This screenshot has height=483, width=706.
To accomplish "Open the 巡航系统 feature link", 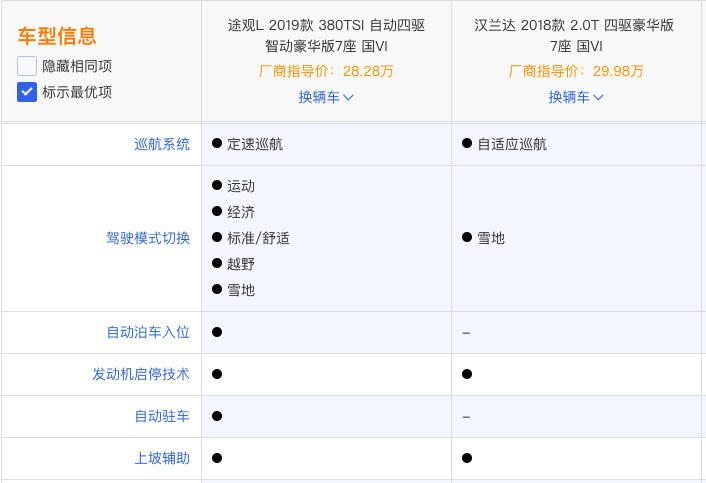I will [162, 144].
